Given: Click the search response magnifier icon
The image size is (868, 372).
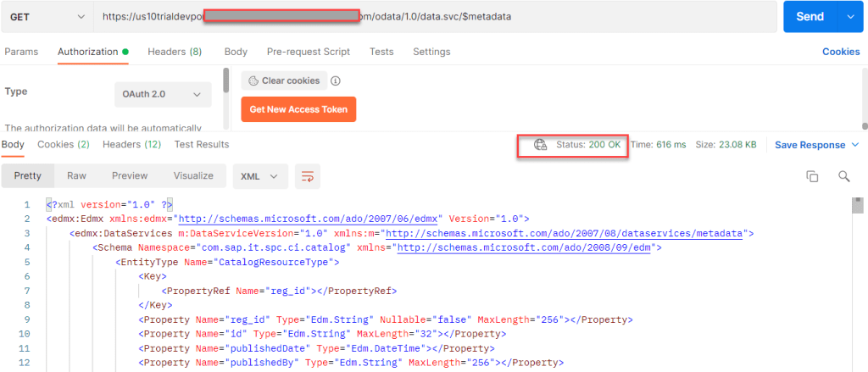Looking at the screenshot, I should [843, 176].
